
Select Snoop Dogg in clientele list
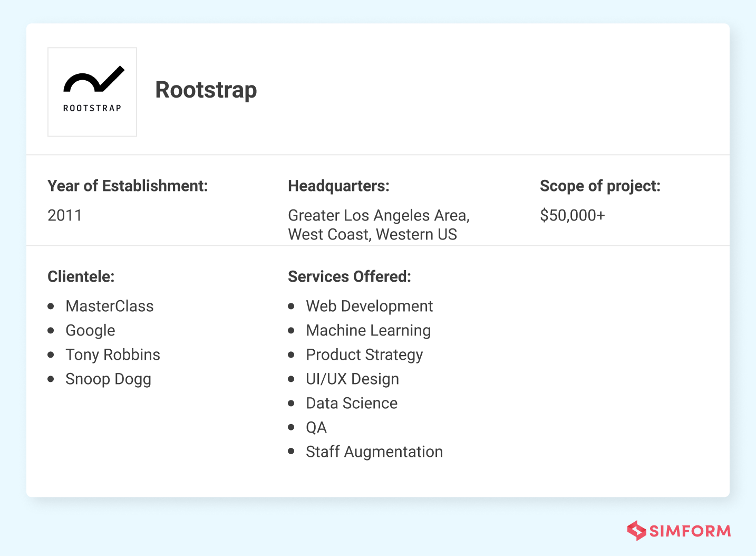coord(108,379)
